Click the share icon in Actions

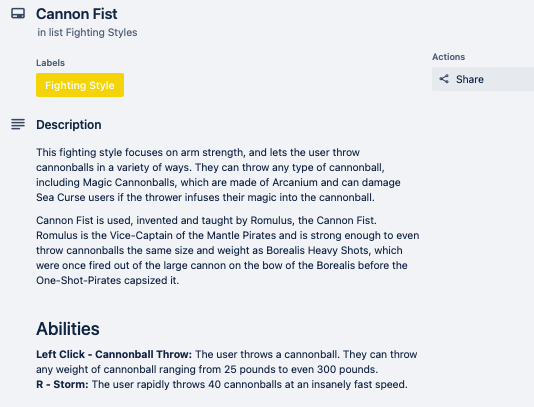444,79
